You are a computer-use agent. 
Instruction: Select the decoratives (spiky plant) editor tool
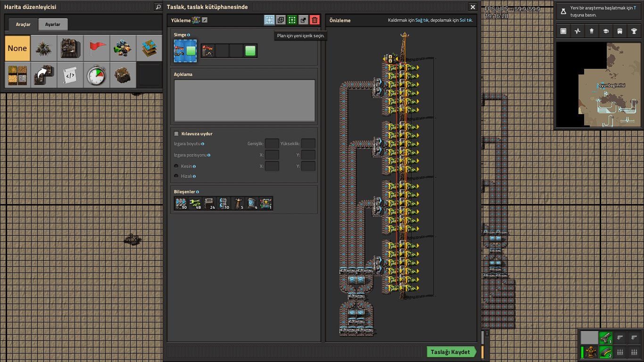(x=44, y=48)
